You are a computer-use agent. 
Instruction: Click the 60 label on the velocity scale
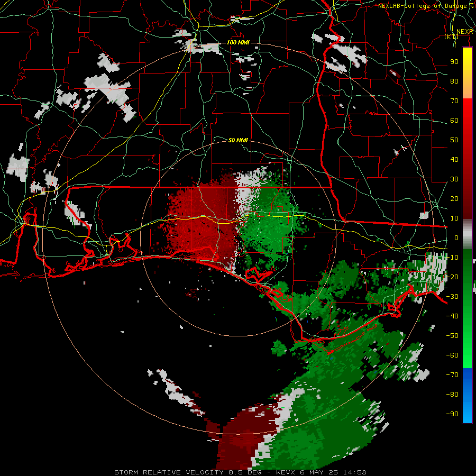(454, 120)
